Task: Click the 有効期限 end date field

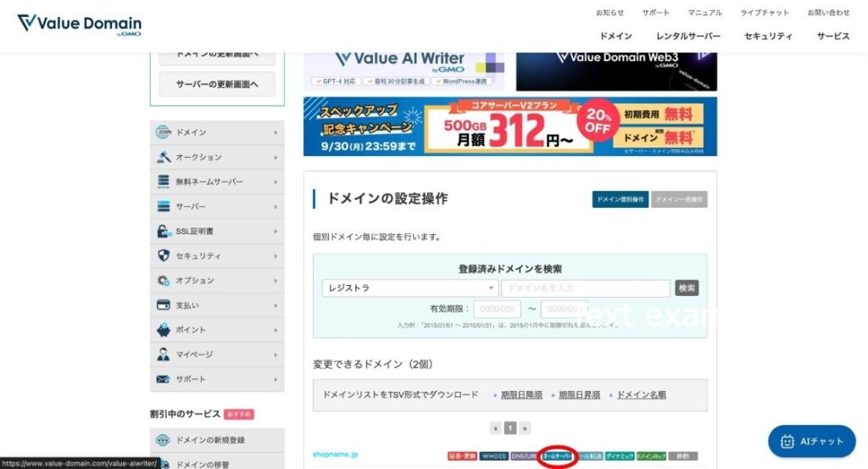Action: coord(564,309)
